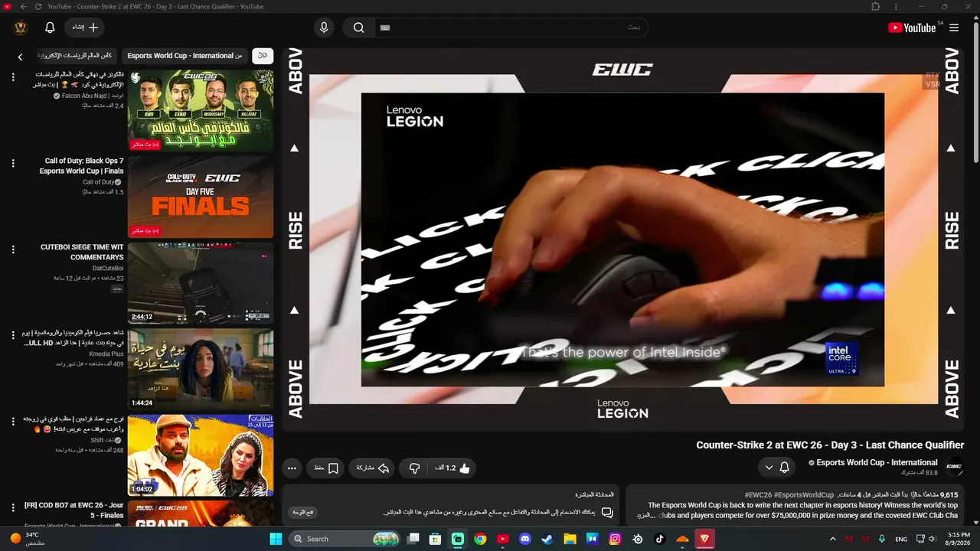Open the weather widget showing 34°C
The height and width of the screenshot is (551, 980).
pos(28,539)
